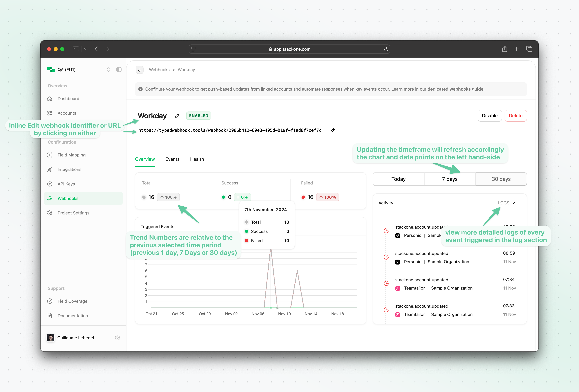Open the dedicated webhooks guide link
Viewport: 579px width, 392px height.
455,89
